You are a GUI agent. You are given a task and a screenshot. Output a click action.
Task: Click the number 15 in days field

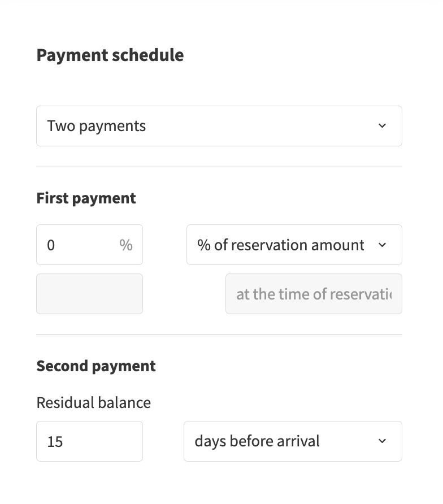(55, 442)
